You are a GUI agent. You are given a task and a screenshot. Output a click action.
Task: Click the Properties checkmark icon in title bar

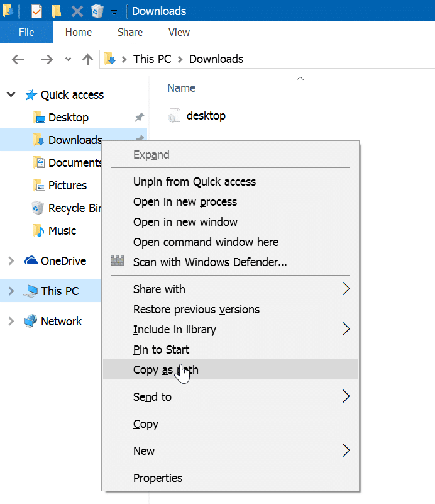pos(36,11)
